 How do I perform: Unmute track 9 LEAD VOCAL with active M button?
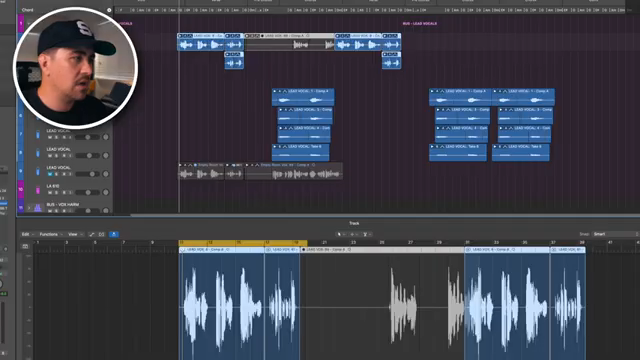pos(50,174)
